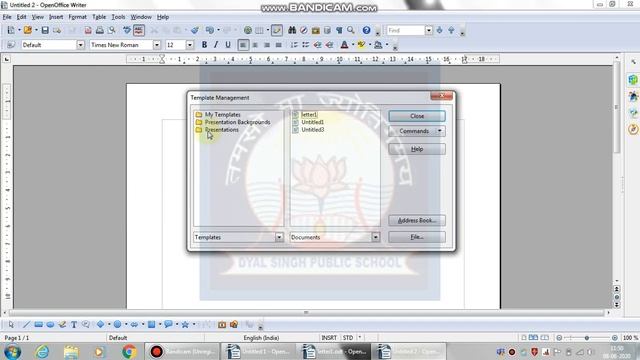Screen dimensions: 640x360
Task: Click the Decrease Indent icon
Action: pos(318,45)
